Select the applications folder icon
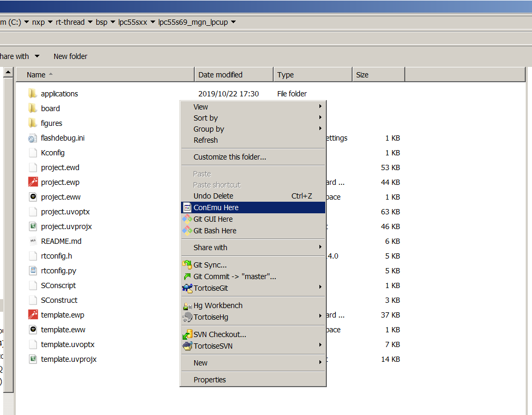 click(33, 94)
